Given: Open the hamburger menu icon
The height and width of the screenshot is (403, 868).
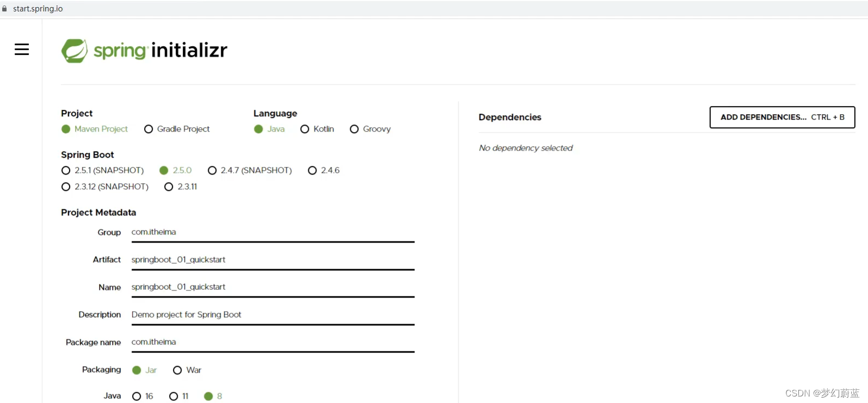Looking at the screenshot, I should tap(22, 49).
